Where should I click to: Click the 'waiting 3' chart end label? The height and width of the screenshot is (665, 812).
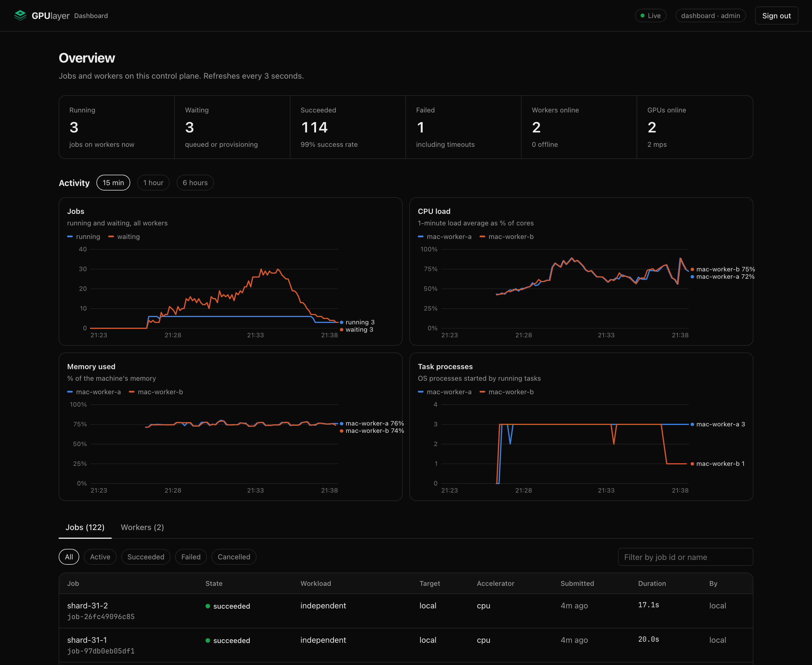click(359, 329)
